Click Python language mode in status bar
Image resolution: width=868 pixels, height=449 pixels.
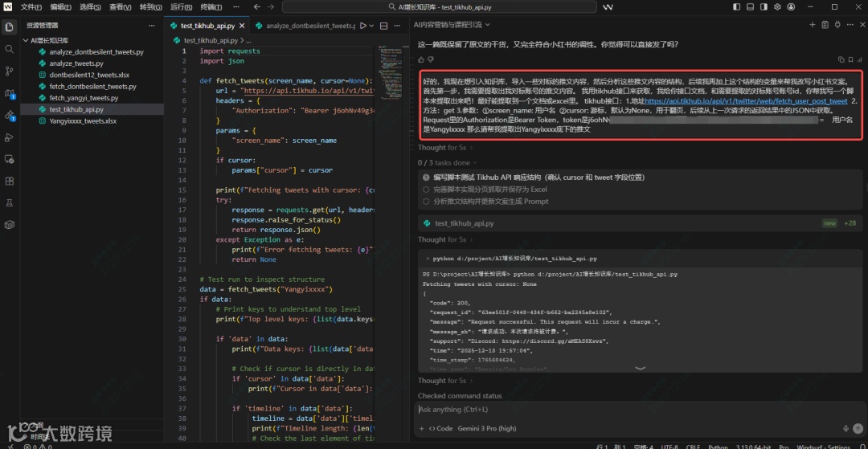pyautogui.click(x=718, y=447)
